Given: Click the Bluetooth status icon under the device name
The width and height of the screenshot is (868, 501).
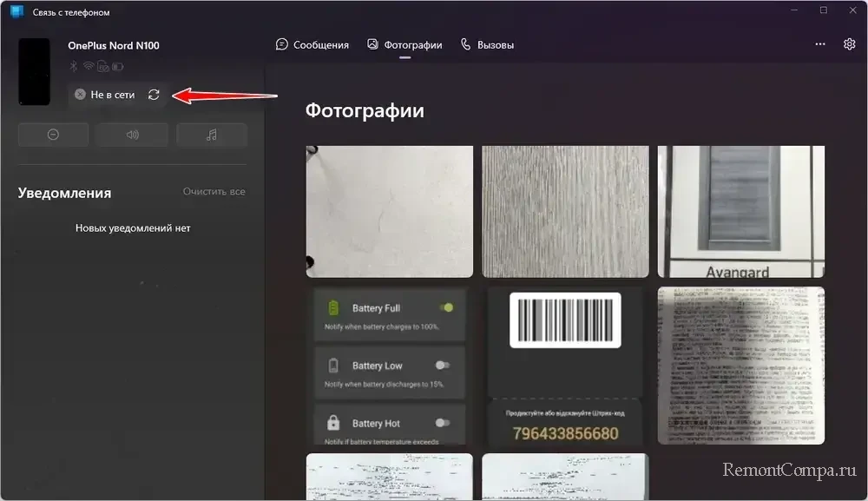Looking at the screenshot, I should coord(74,66).
